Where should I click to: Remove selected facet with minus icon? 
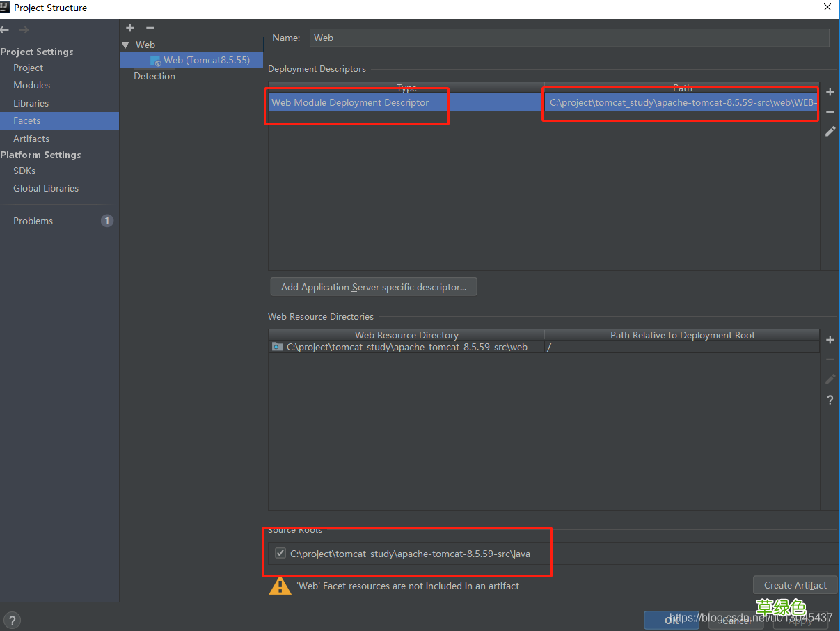point(150,28)
